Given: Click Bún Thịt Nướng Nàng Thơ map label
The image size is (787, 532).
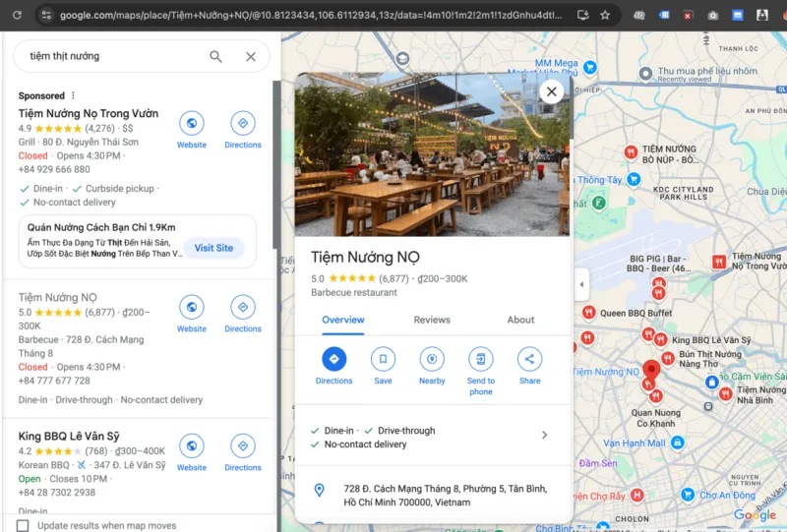Looking at the screenshot, I should click(709, 359).
